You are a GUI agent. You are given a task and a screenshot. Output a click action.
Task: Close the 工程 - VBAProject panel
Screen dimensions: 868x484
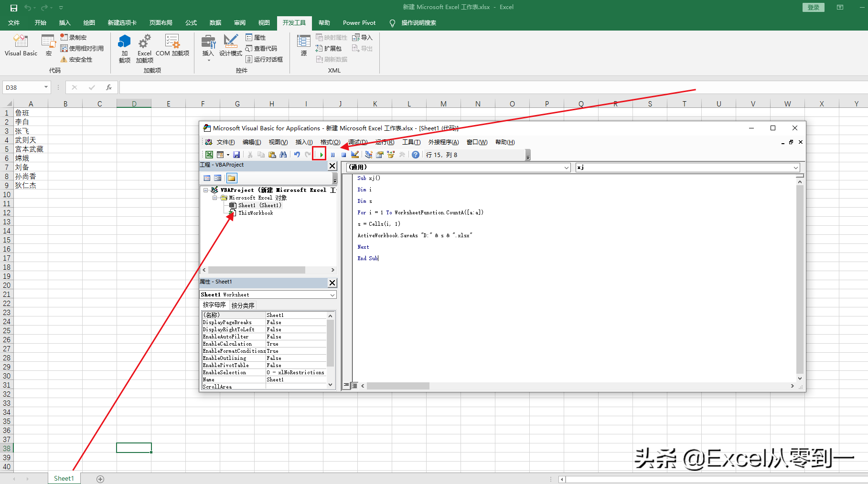click(332, 166)
